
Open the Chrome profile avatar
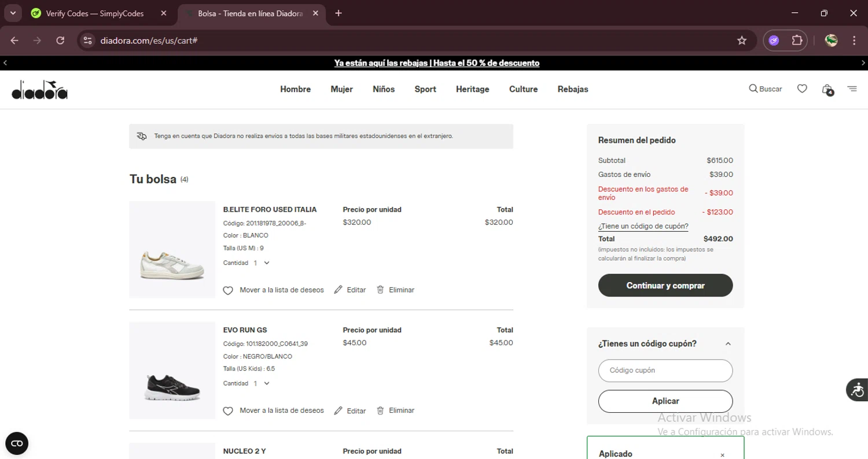tap(831, 40)
